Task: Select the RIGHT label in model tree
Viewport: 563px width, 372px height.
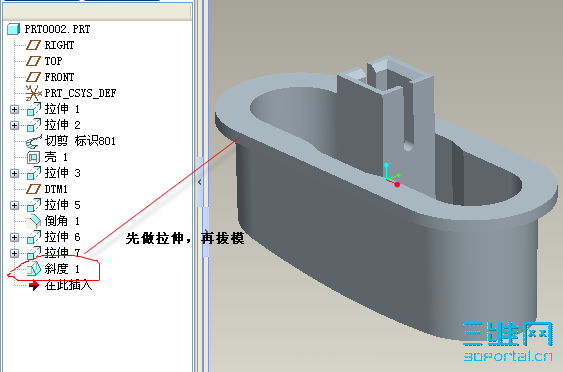Action: [59, 45]
